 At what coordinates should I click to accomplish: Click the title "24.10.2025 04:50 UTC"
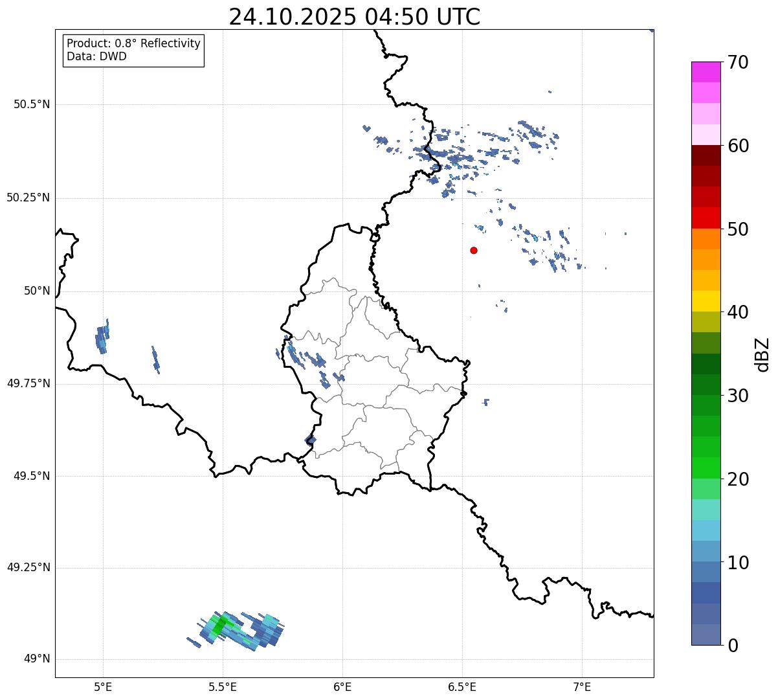tap(355, 17)
